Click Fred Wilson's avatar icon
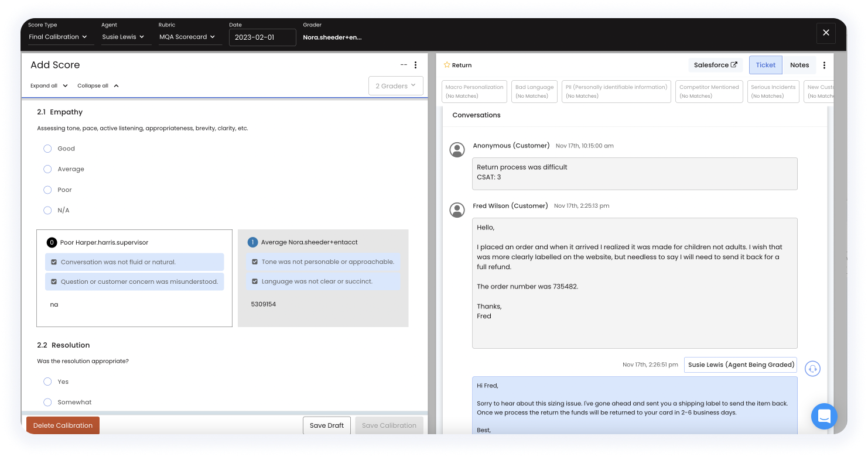The height and width of the screenshot is (457, 868). point(457,209)
